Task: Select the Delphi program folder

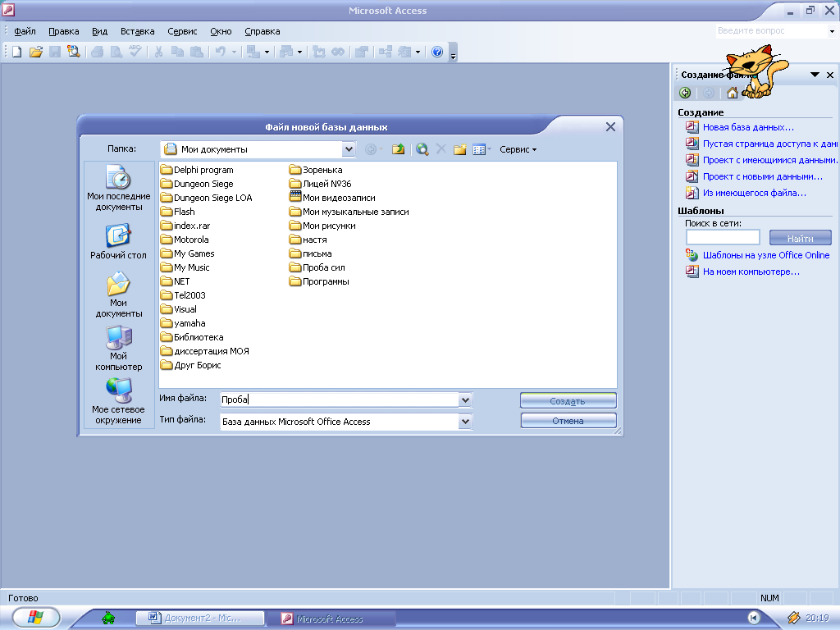Action: pyautogui.click(x=197, y=170)
